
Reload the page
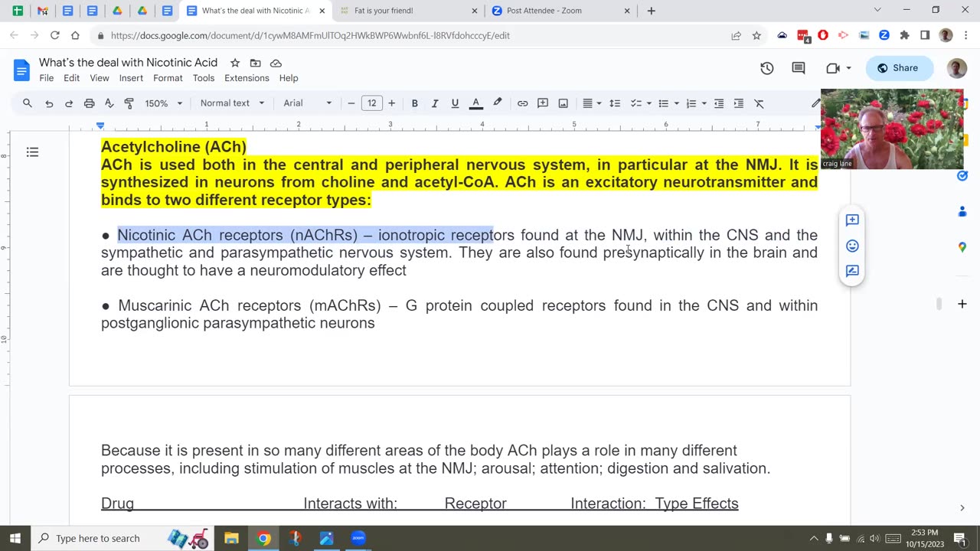(54, 35)
